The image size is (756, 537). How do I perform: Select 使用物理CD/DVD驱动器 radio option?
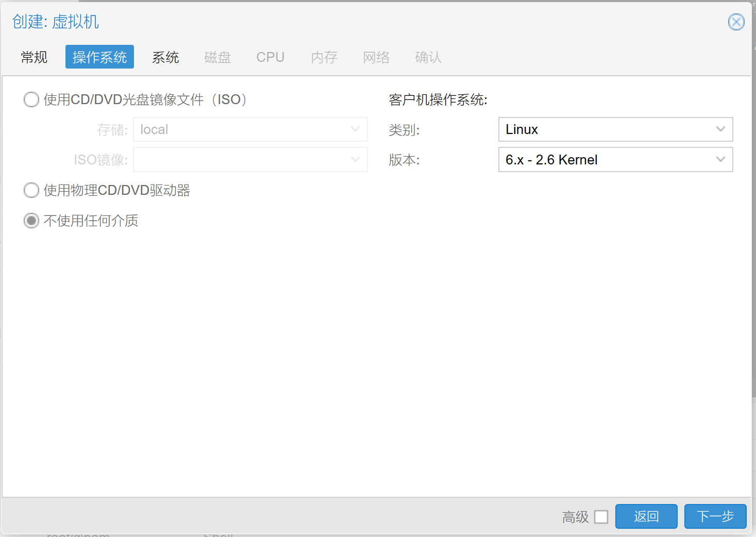31,190
